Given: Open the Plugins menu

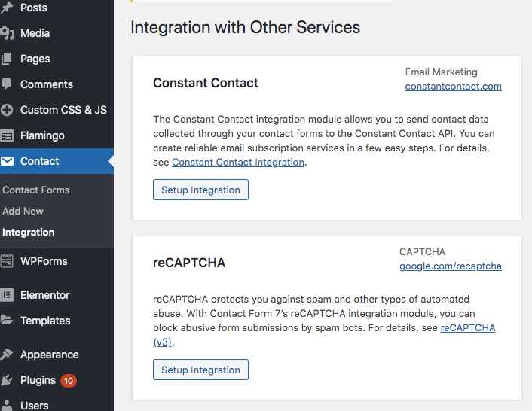Looking at the screenshot, I should tap(38, 380).
